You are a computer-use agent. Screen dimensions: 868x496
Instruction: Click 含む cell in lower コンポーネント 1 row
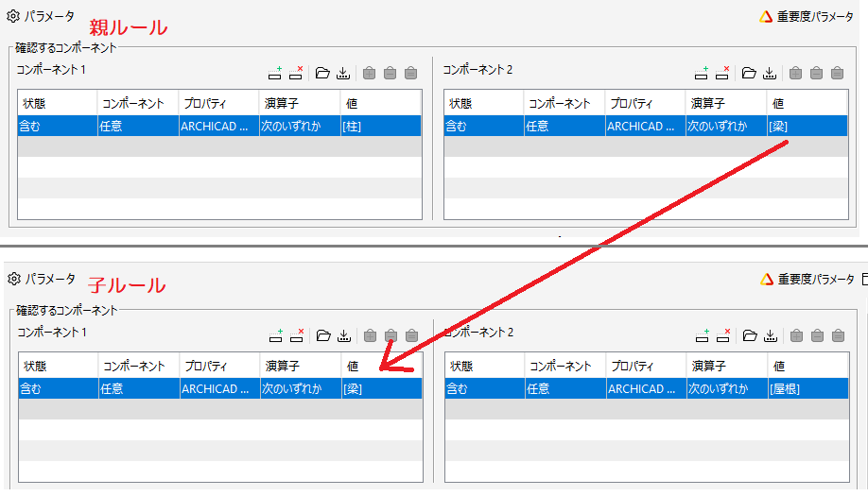click(59, 388)
